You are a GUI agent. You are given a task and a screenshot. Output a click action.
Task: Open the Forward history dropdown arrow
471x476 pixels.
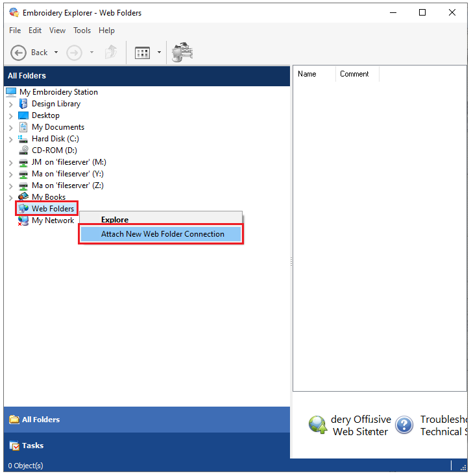91,53
